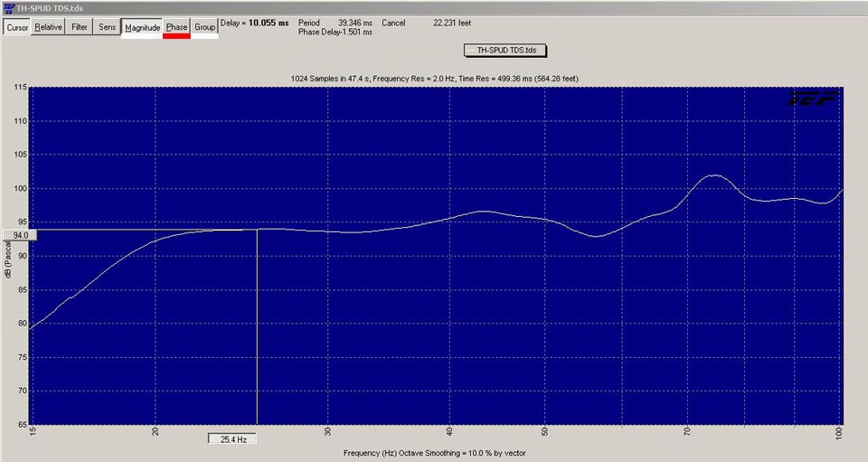Click the TH-SPUD TDS.tds window title
The height and width of the screenshot is (462, 868).
(49, 8)
